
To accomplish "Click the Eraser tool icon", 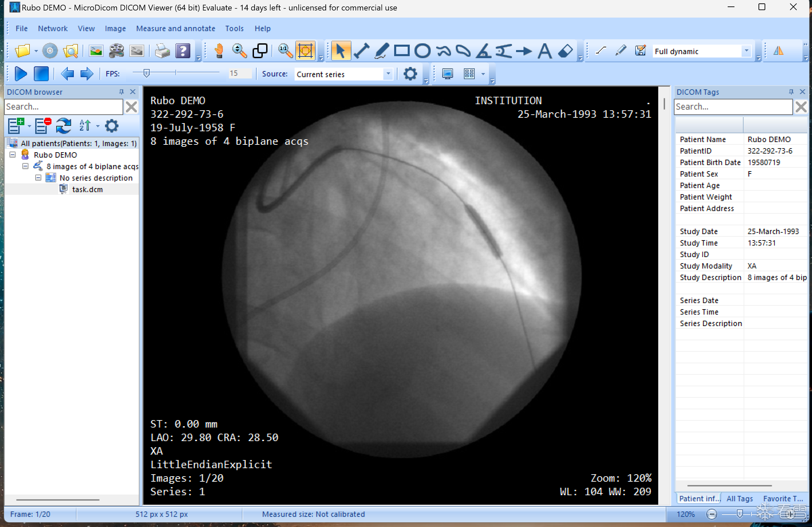I will [x=565, y=51].
